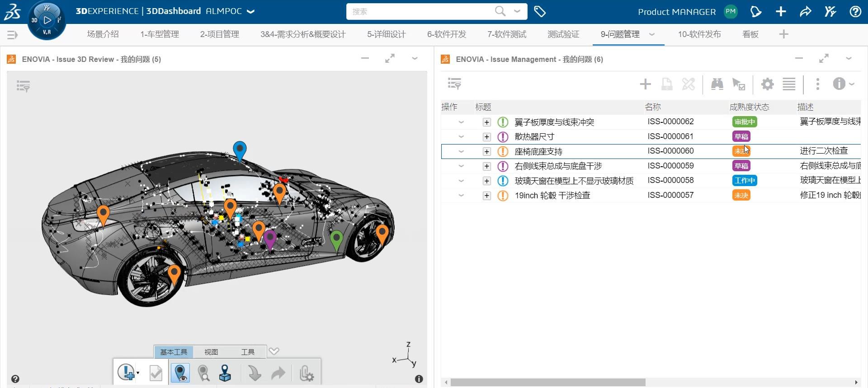
Task: Open the three-dot more options menu
Action: coord(817,84)
